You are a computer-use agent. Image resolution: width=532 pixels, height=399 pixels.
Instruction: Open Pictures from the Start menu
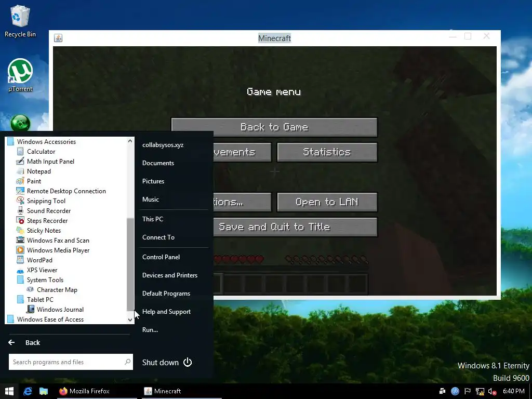tap(153, 181)
